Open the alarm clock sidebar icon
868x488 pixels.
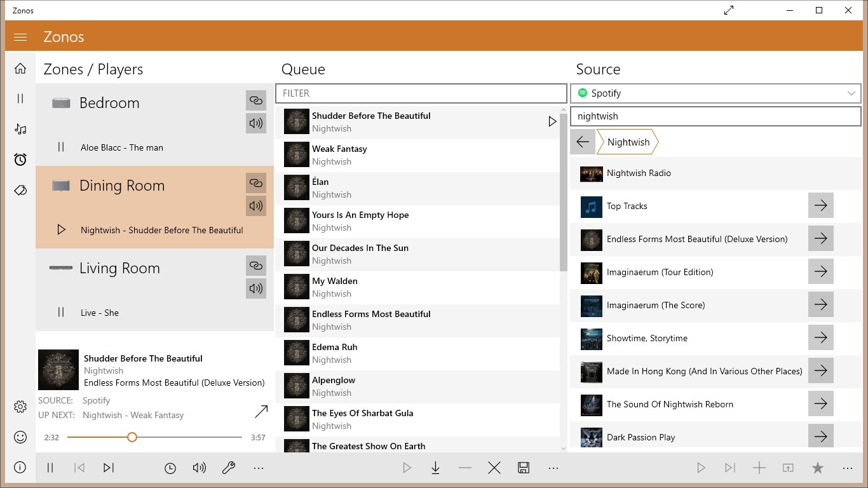click(20, 159)
